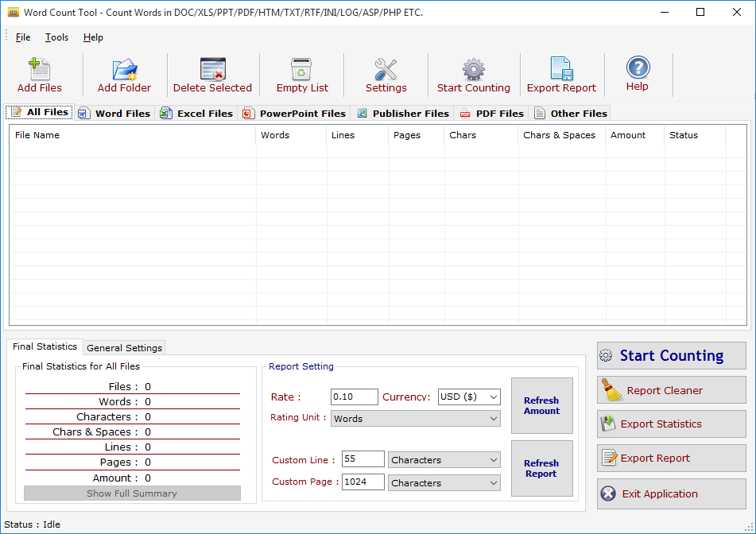
Task: Empty the file list with the recycle bin icon
Action: click(x=302, y=70)
